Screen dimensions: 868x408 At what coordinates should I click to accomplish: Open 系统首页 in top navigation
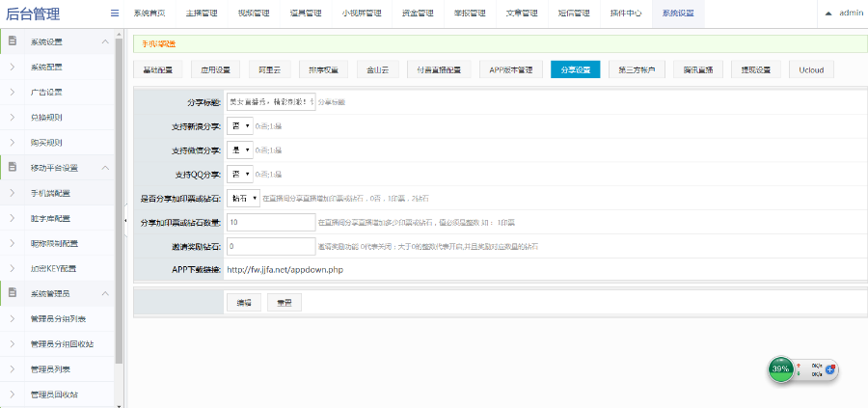tap(149, 14)
